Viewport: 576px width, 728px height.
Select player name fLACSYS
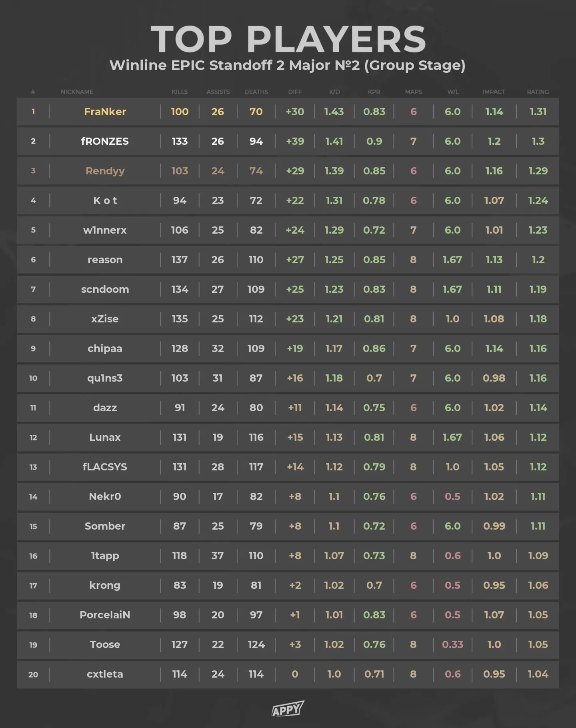(x=105, y=467)
